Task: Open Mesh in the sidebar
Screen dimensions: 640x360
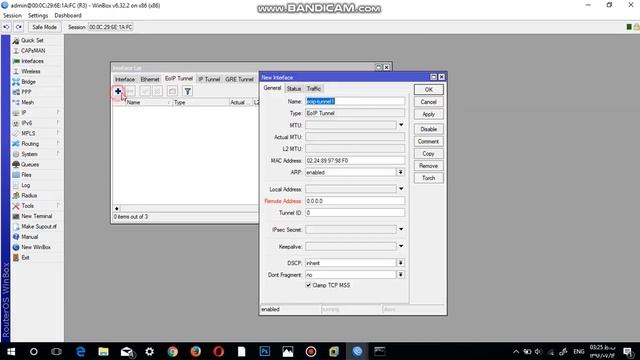Action: (27, 102)
